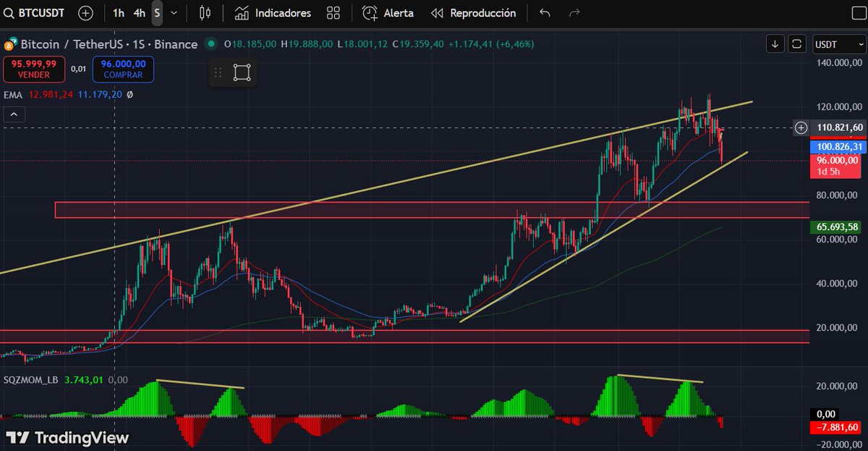Click the COMPRAR 96.000,00 buy button
868x451 pixels.
tap(123, 69)
